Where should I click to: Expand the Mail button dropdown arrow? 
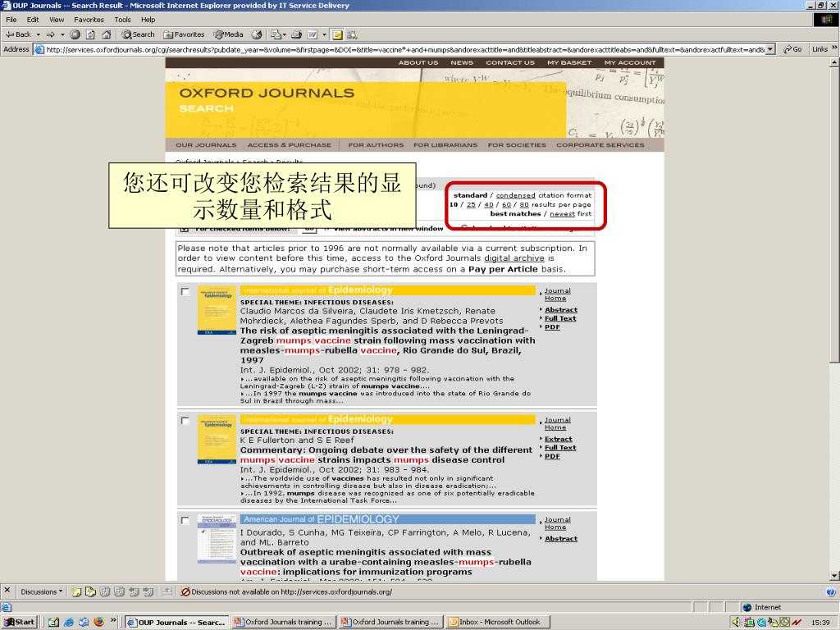284,34
